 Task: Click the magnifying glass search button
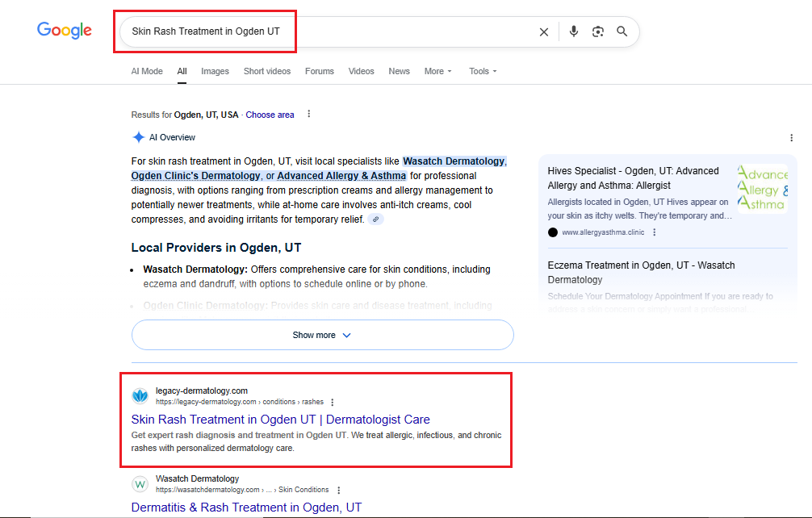622,31
